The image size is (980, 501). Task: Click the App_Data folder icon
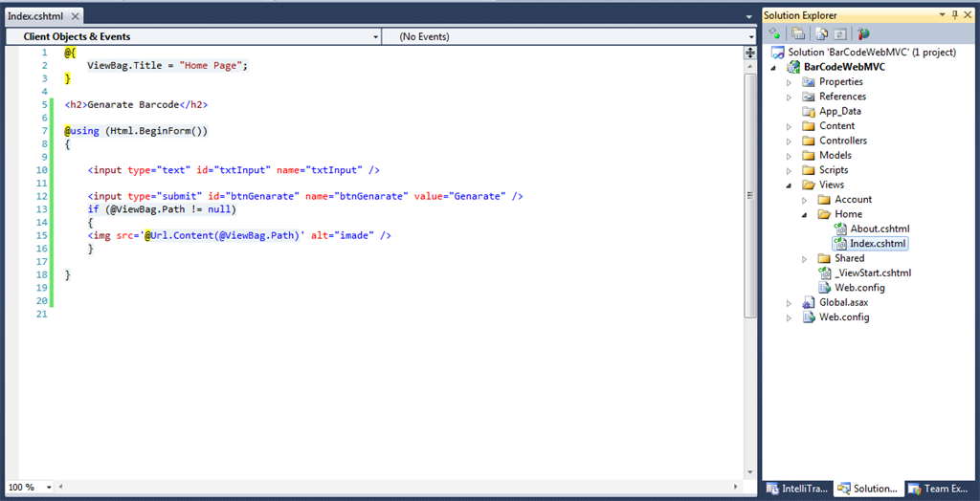click(809, 111)
